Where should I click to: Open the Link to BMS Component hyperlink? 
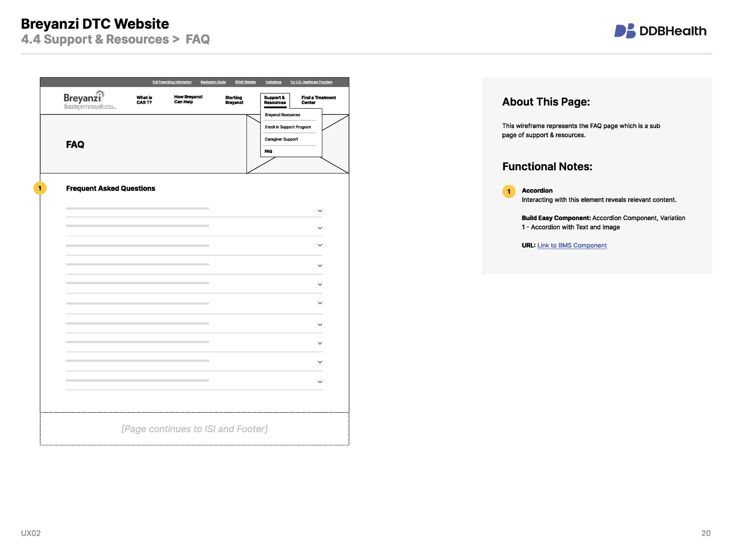click(572, 245)
